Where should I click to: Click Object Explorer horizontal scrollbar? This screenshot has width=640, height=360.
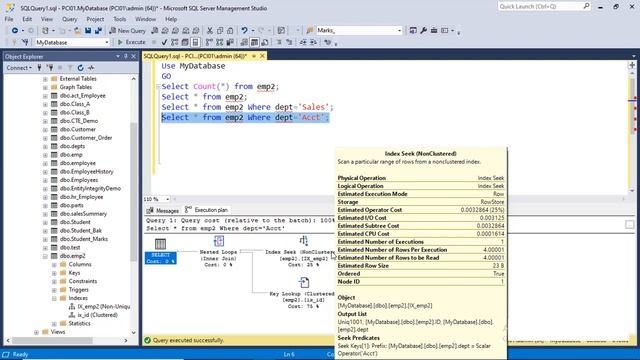pos(52,340)
